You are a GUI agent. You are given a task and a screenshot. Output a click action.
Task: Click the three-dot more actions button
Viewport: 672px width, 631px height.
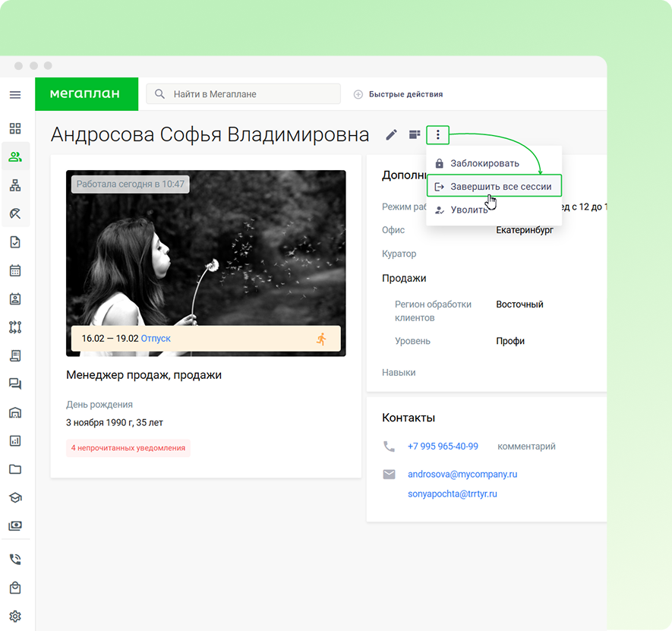coord(437,134)
